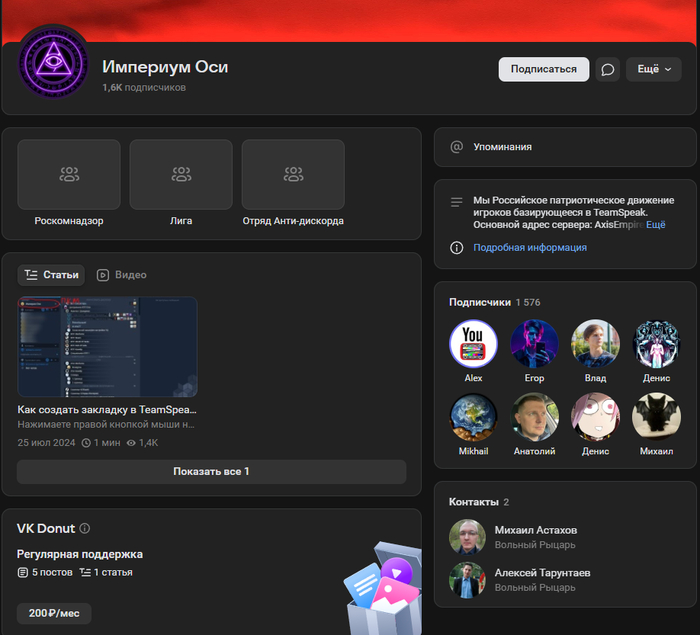Open Mikhail's Earth avatar
The width and height of the screenshot is (700, 635).
pyautogui.click(x=473, y=417)
